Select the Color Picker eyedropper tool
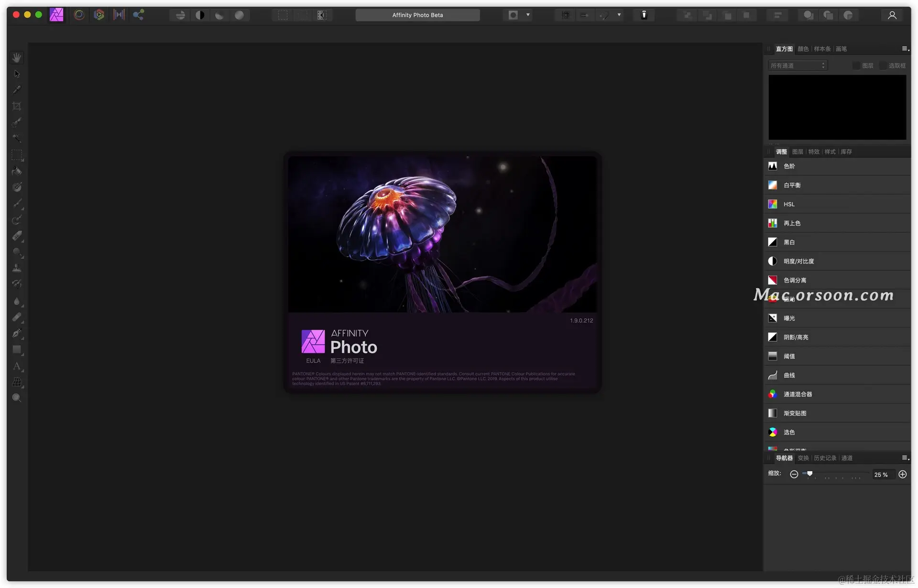The height and width of the screenshot is (588, 918). (17, 90)
